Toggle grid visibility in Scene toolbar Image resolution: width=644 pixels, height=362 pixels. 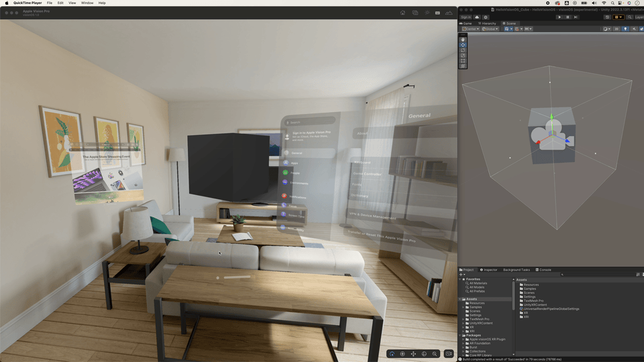pos(506,29)
